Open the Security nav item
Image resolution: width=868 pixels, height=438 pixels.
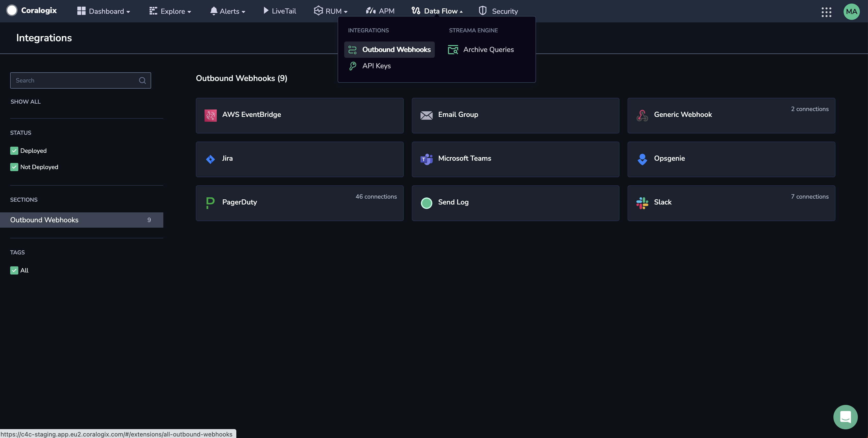coord(498,11)
